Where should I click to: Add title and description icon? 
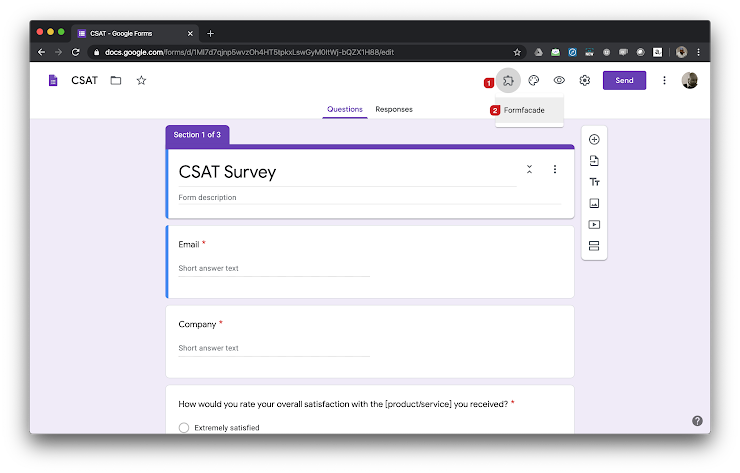tap(594, 182)
